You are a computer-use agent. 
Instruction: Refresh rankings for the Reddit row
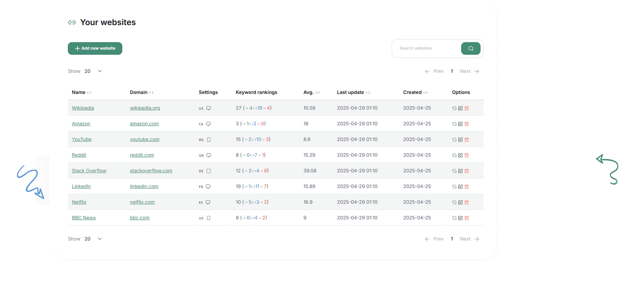point(454,155)
